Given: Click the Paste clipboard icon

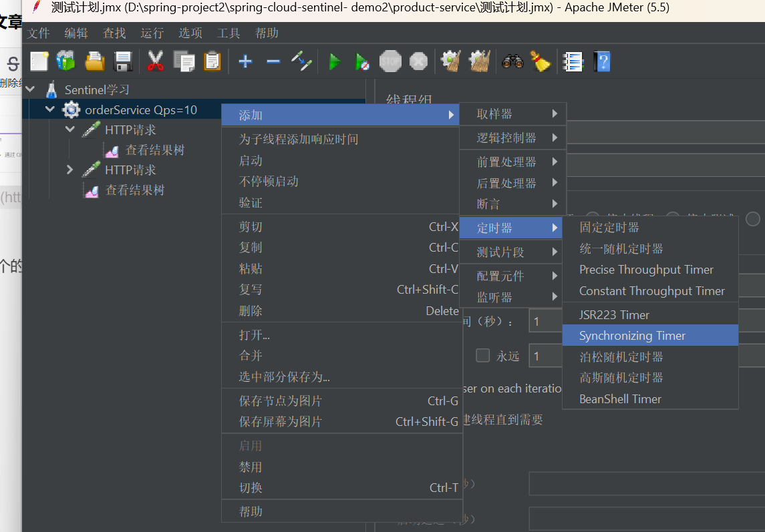Looking at the screenshot, I should pyautogui.click(x=212, y=62).
